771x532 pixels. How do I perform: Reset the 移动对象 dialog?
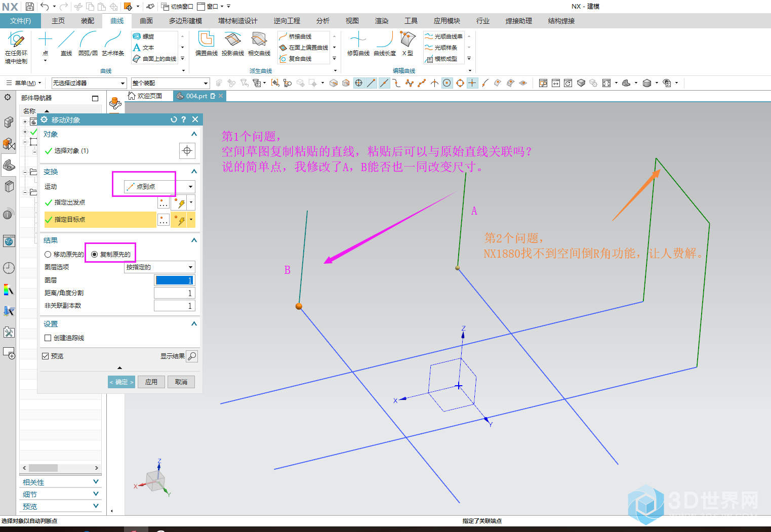174,119
